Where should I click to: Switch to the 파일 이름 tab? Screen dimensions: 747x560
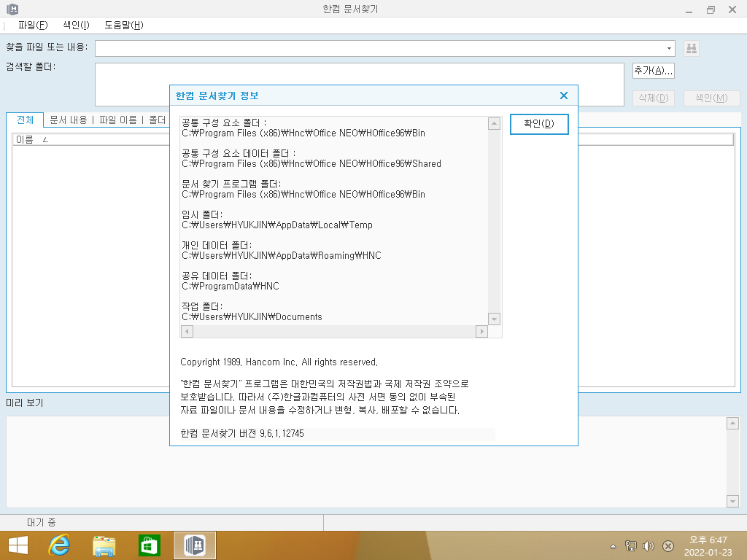tap(117, 120)
